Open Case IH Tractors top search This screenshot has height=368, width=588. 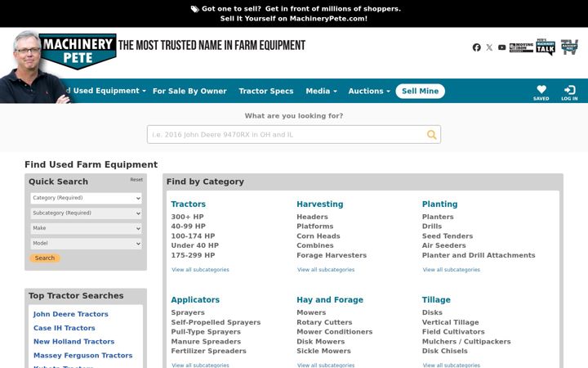[65, 328]
